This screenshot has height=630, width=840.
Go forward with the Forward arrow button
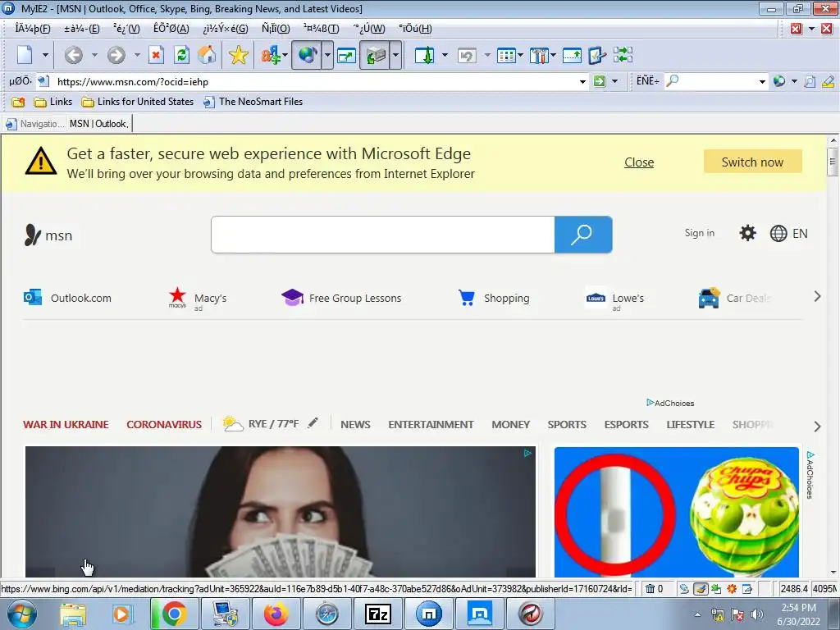116,55
